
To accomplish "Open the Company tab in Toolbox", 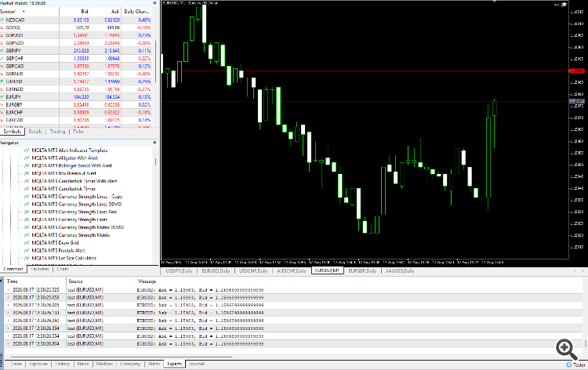I will point(130,364).
